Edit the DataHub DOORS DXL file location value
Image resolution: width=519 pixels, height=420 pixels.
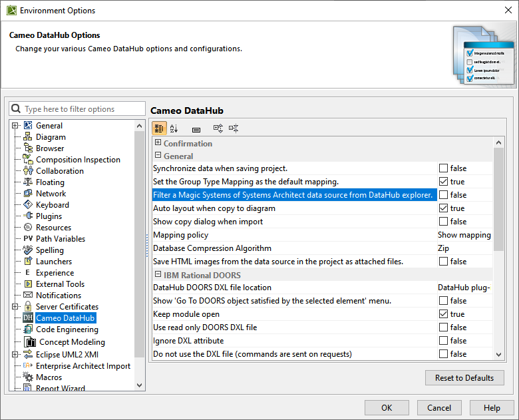[464, 288]
